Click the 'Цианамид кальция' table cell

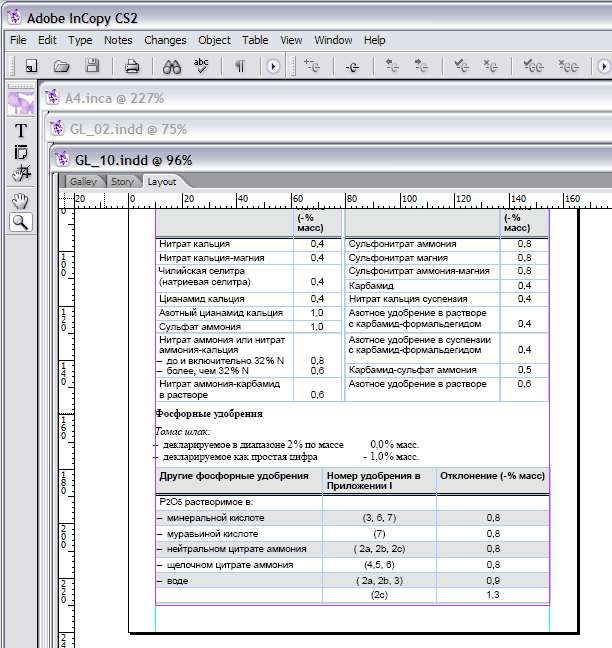pos(224,299)
